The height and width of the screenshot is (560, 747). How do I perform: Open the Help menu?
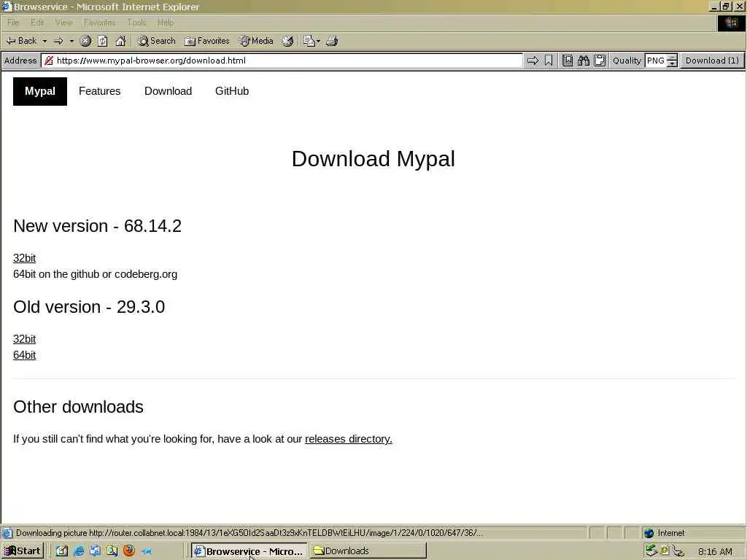coord(166,23)
